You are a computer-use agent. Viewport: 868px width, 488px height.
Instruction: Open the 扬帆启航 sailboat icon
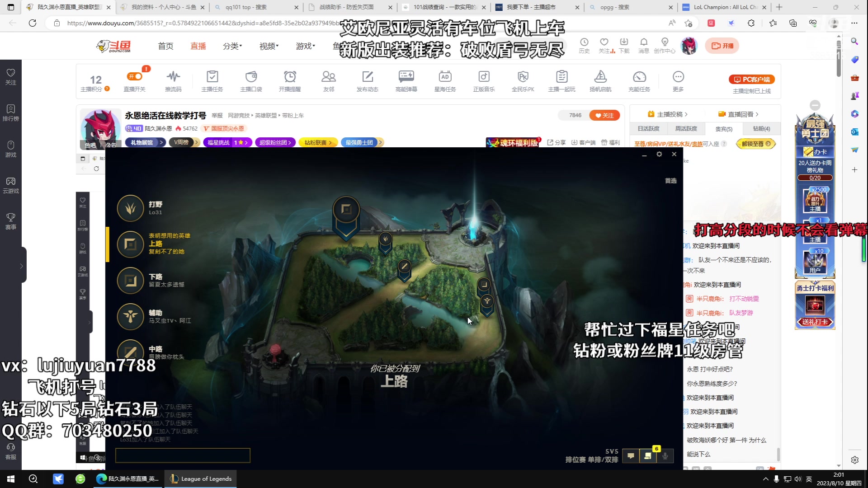(600, 81)
